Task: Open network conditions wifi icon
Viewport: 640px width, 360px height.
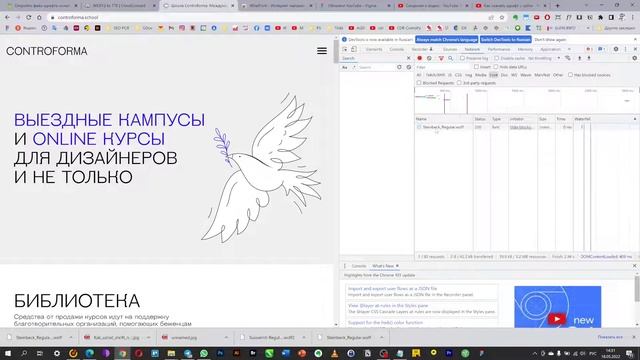Action: (568, 58)
